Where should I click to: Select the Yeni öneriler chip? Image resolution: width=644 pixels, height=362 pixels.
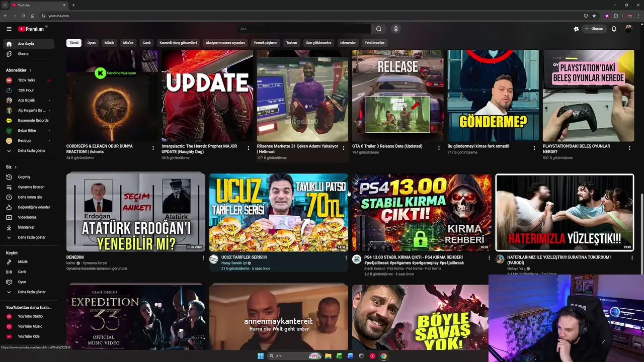point(374,43)
